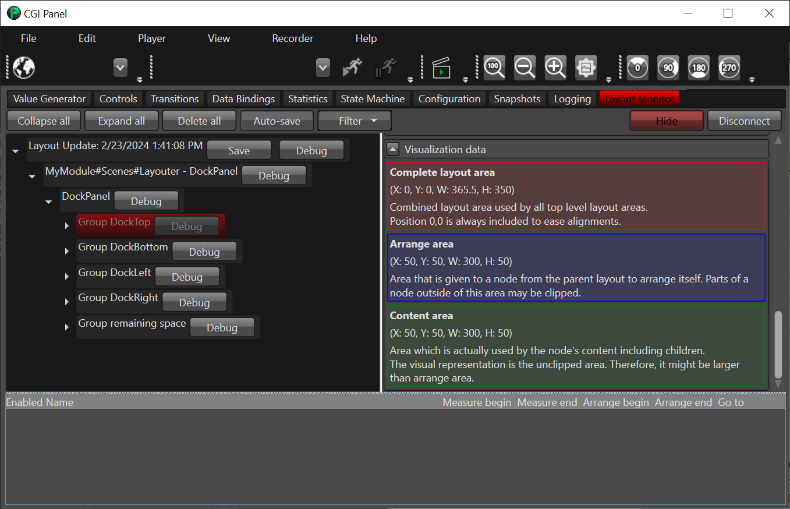Click the fit-to-screen zoom icon
Image resolution: width=790 pixels, height=509 pixels.
(586, 68)
